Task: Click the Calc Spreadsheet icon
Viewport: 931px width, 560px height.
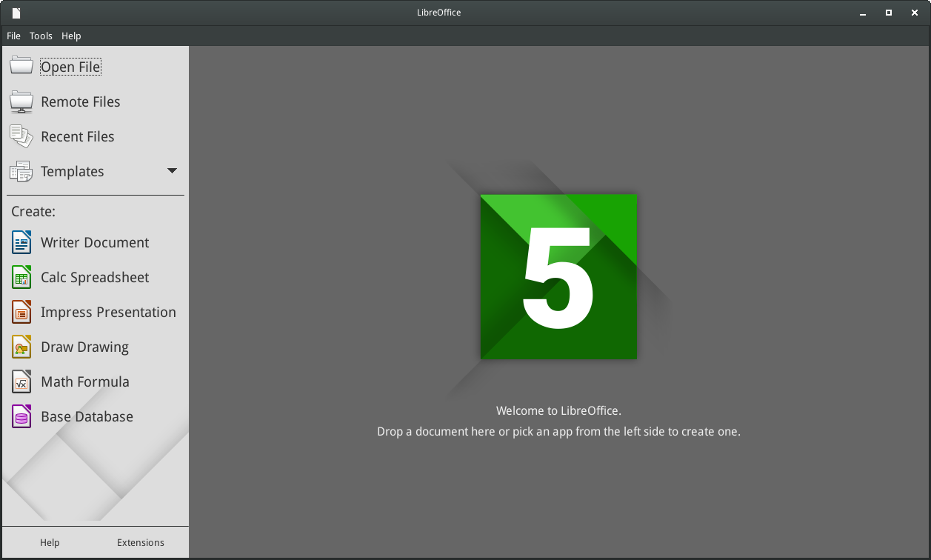Action: tap(21, 277)
